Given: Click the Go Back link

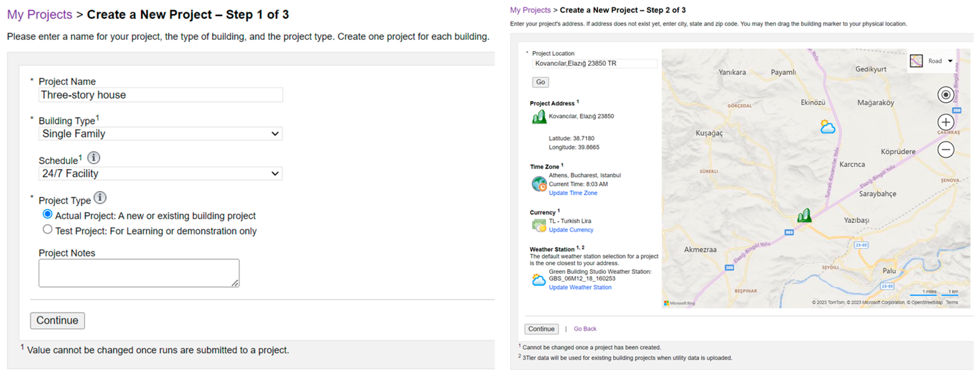Looking at the screenshot, I should click(585, 329).
